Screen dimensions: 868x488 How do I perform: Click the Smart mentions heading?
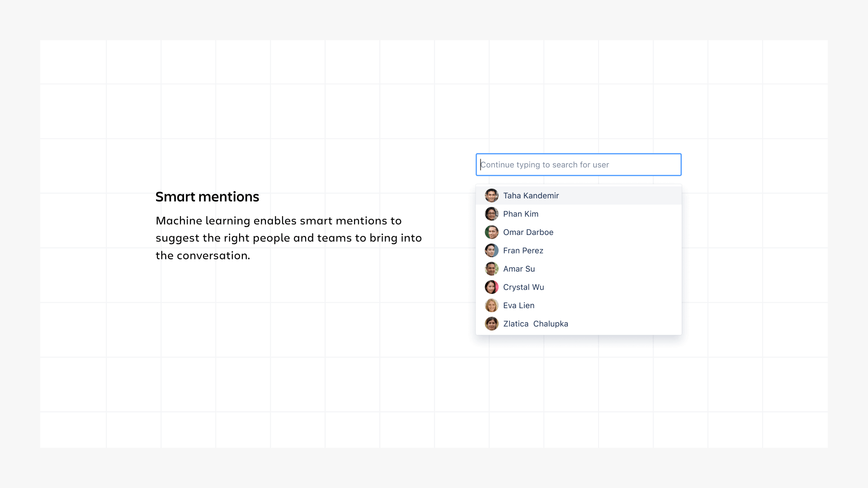tap(207, 197)
